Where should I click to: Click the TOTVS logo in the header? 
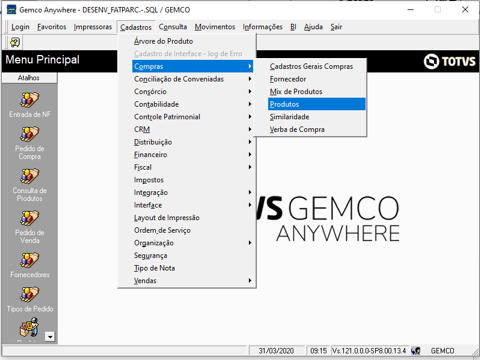coord(450,61)
